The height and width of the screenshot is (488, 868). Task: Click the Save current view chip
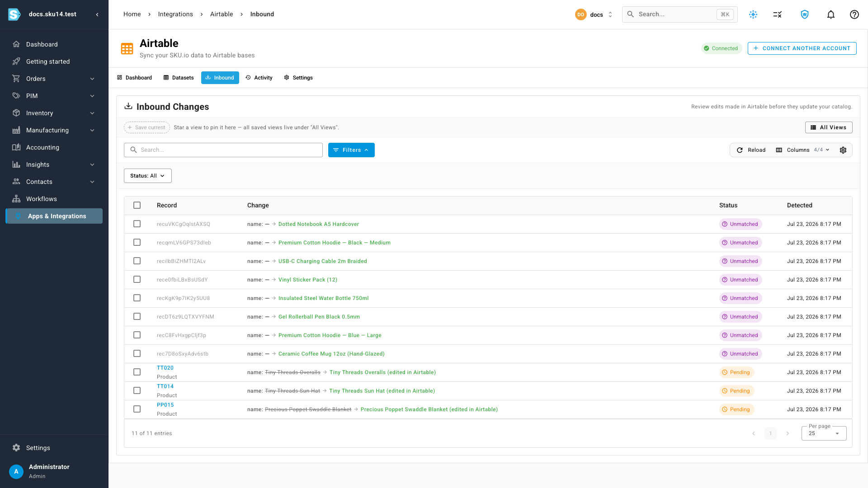click(147, 127)
